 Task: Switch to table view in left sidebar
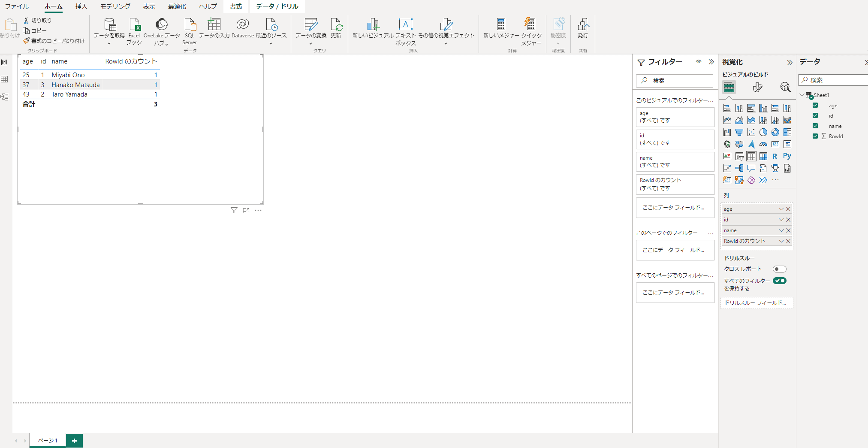[x=5, y=79]
